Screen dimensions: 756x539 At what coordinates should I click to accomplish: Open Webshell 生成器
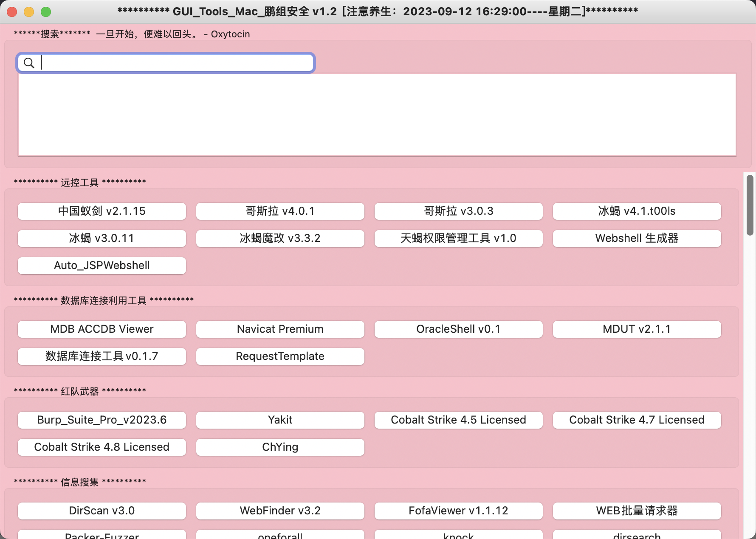point(637,239)
